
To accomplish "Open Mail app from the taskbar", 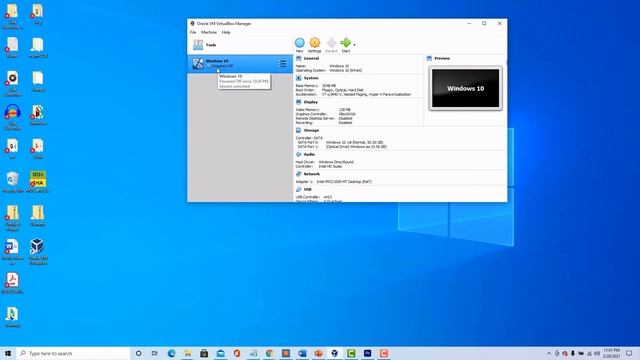I will tap(220, 353).
